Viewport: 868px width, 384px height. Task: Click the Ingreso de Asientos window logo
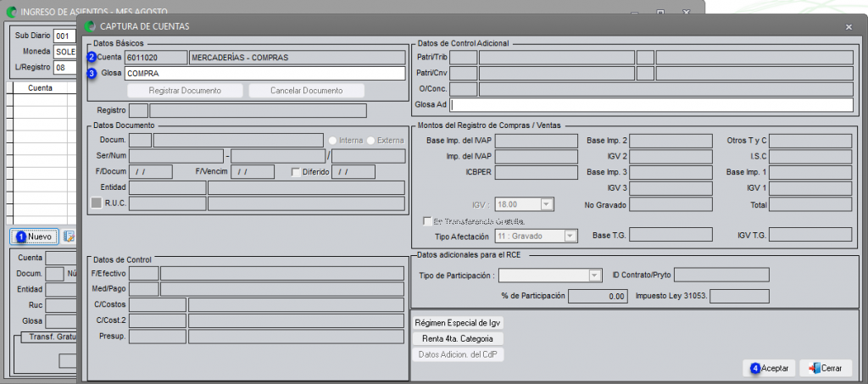10,11
